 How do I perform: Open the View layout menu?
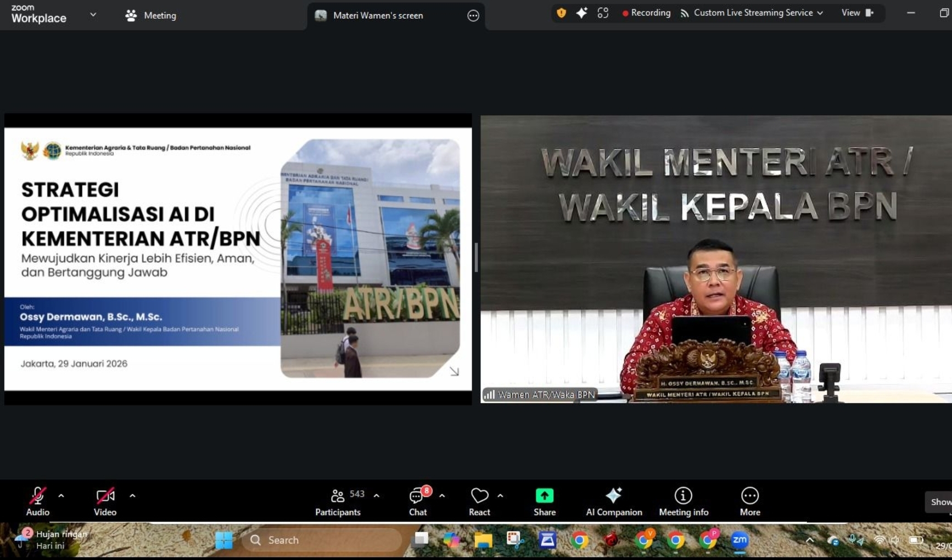pos(856,13)
